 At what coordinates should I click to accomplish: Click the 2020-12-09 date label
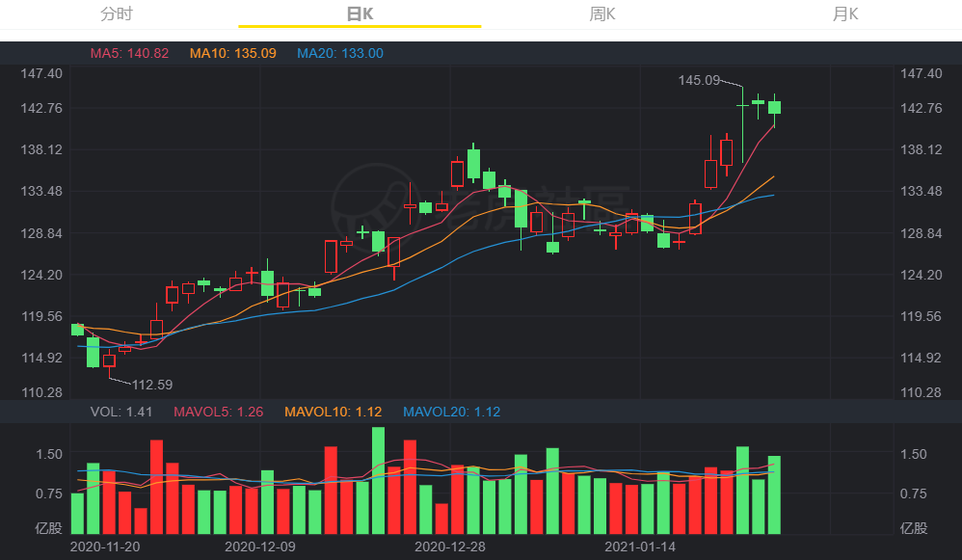[260, 547]
